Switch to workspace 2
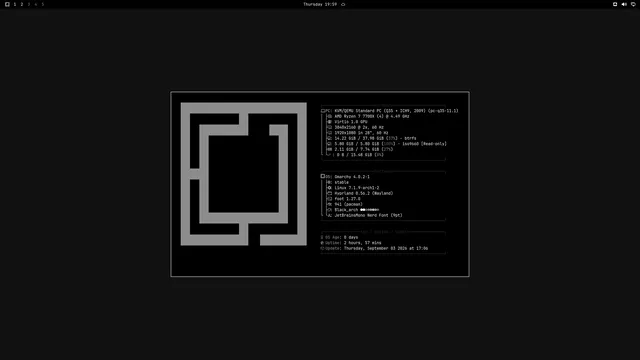The height and width of the screenshot is (360, 640). (22, 4)
